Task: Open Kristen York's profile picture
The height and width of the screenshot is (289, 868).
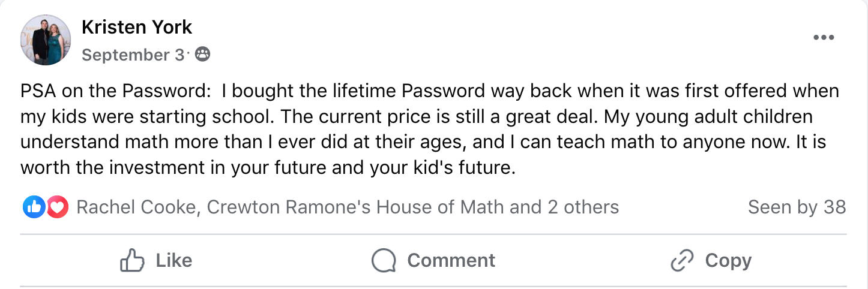Action: pyautogui.click(x=46, y=40)
